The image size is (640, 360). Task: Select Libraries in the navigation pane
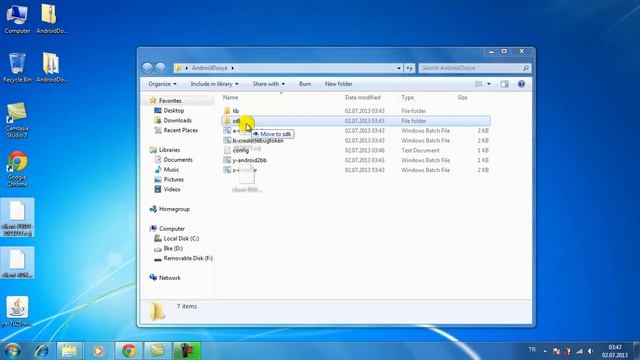pyautogui.click(x=169, y=150)
